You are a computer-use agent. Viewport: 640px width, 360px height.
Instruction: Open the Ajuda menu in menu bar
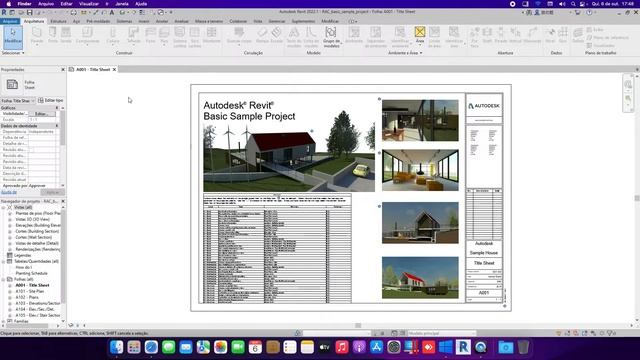[x=141, y=4]
